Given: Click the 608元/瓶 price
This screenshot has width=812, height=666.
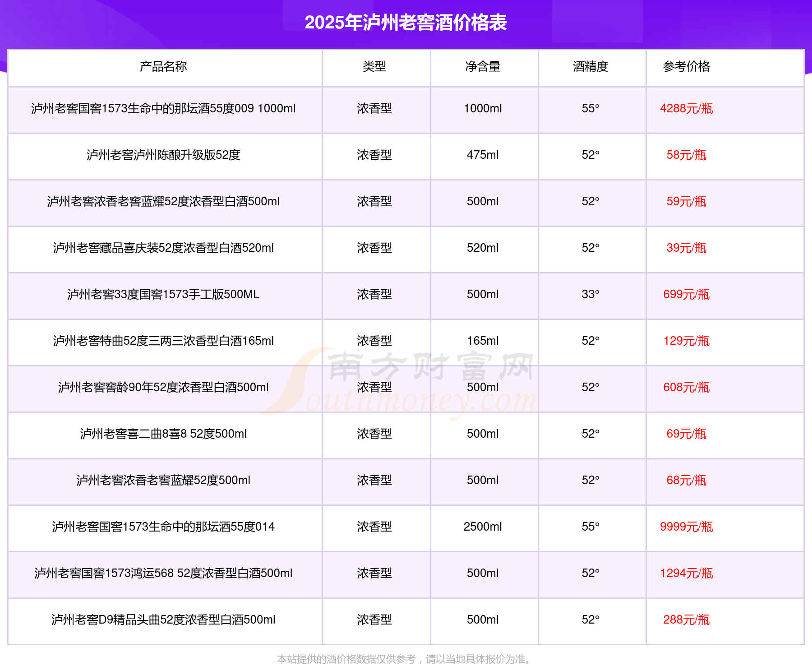Looking at the screenshot, I should [x=686, y=388].
